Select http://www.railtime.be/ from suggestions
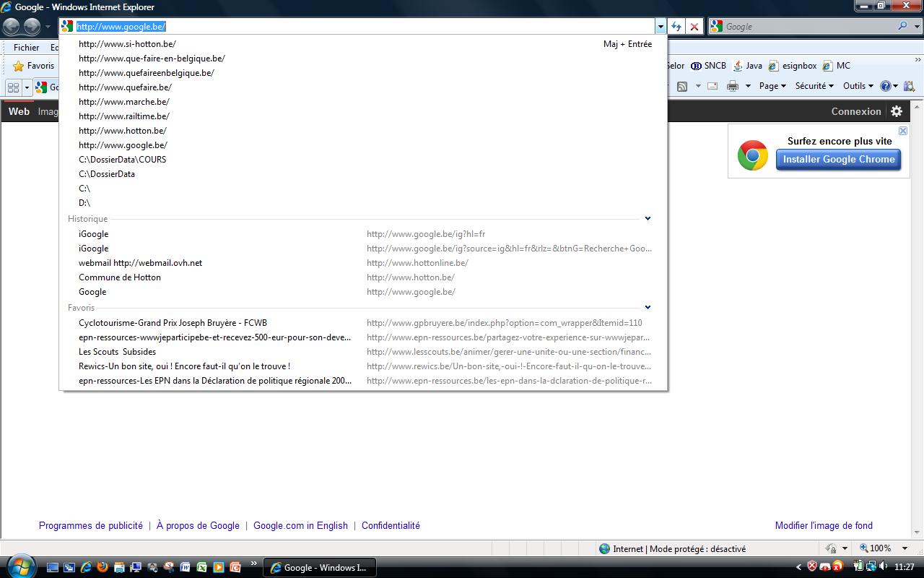The height and width of the screenshot is (578, 924). pyautogui.click(x=124, y=116)
